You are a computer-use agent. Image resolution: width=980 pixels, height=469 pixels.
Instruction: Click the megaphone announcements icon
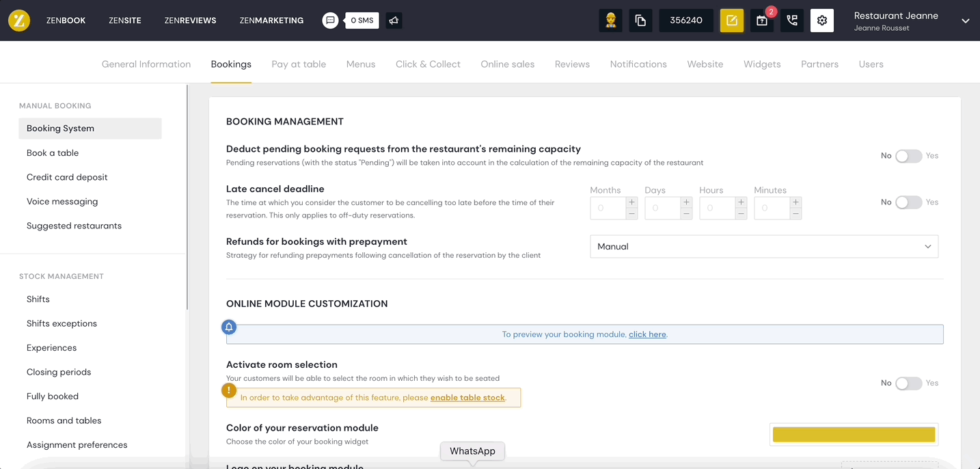click(x=394, y=21)
